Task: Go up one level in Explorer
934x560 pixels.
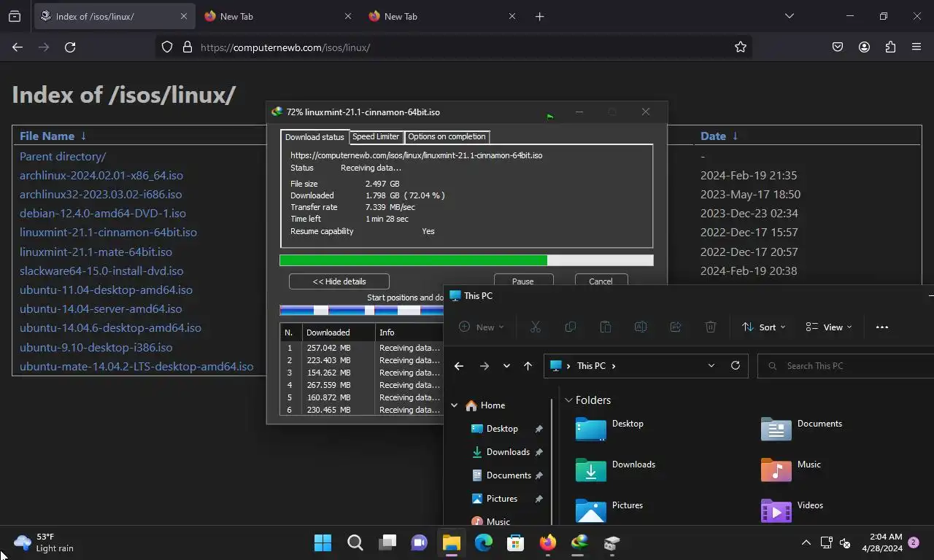Action: click(528, 365)
